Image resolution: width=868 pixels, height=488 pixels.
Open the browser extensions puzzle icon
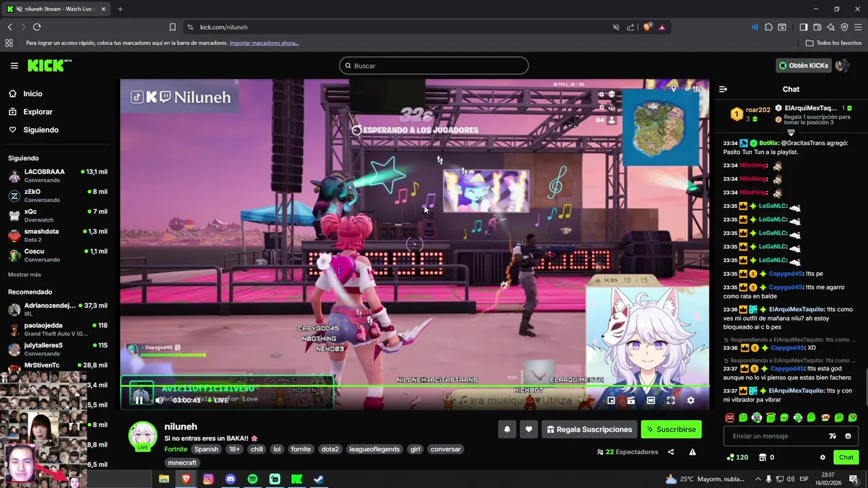tap(768, 27)
